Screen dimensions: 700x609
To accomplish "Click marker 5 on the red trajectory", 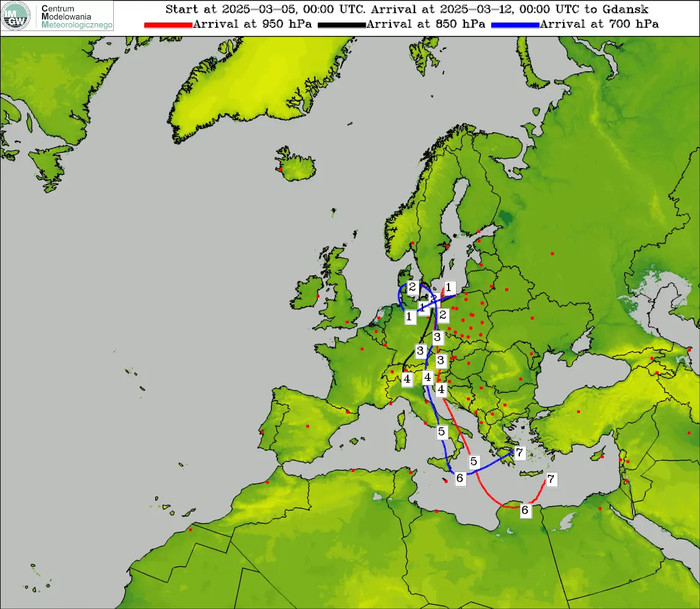I will point(474,462).
